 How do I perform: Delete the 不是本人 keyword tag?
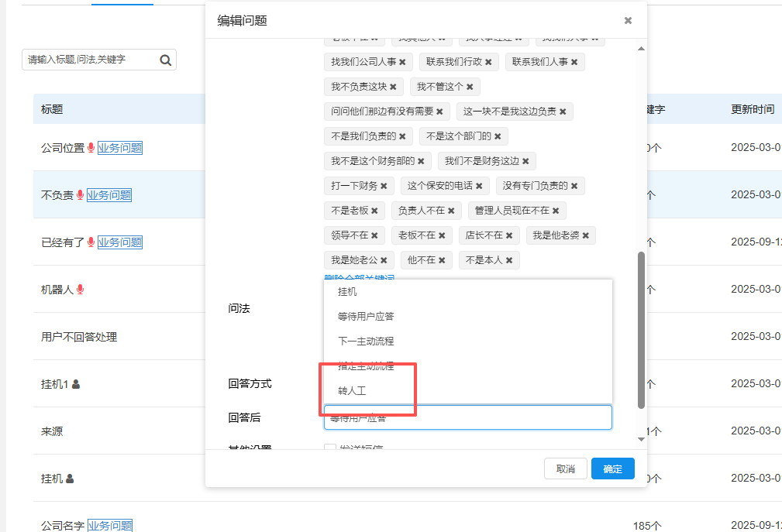509,260
